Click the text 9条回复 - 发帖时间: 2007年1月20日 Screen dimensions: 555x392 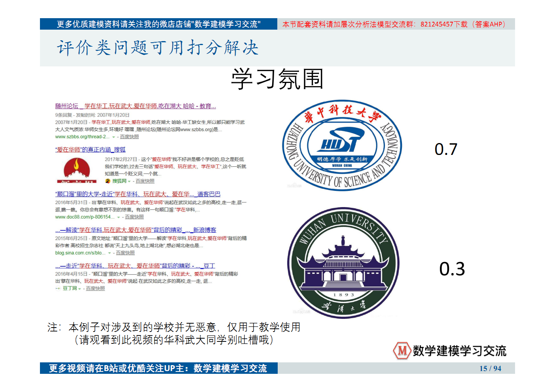click(92, 115)
